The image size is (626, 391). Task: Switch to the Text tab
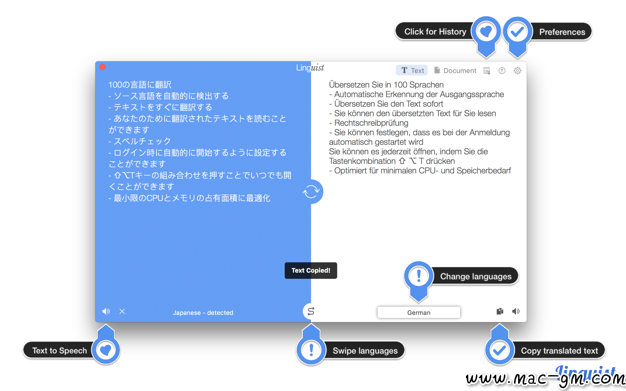[x=412, y=70]
